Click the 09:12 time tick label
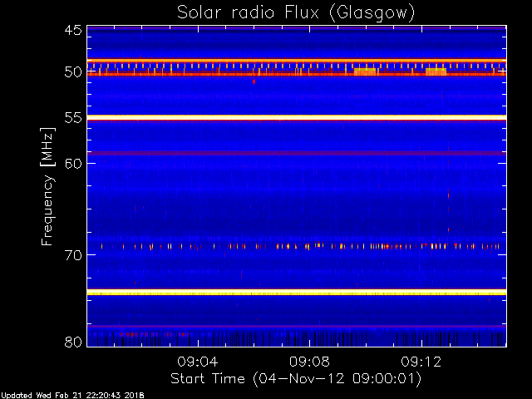Image resolution: width=532 pixels, height=399 pixels. (x=421, y=362)
